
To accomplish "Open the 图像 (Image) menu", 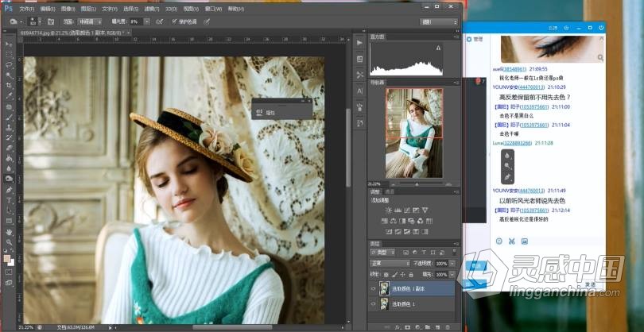I will pyautogui.click(x=68, y=9).
